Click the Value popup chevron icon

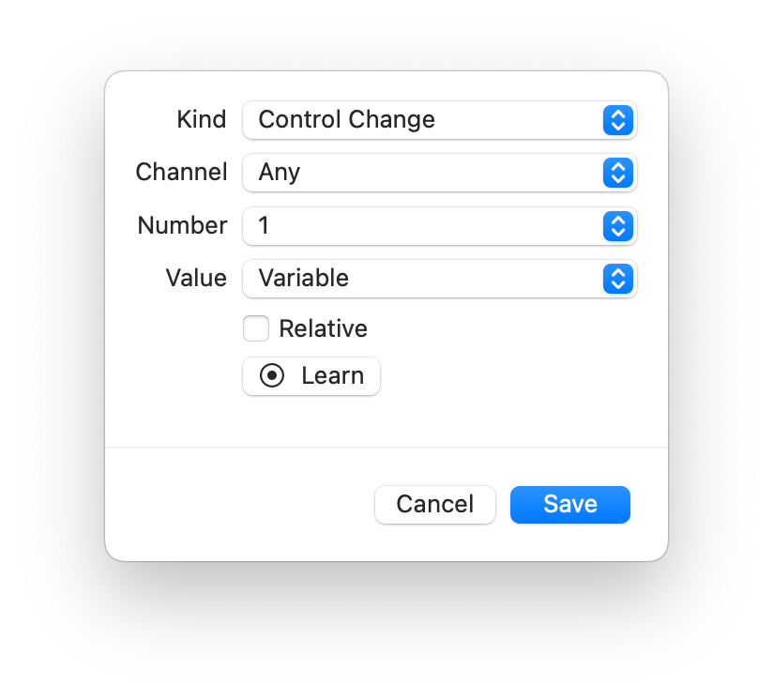[617, 279]
